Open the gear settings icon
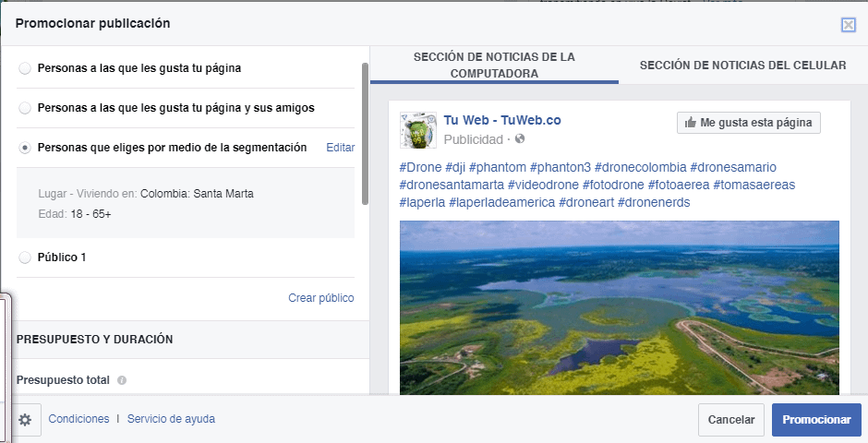Viewport: 868px width, 443px height. [25, 420]
